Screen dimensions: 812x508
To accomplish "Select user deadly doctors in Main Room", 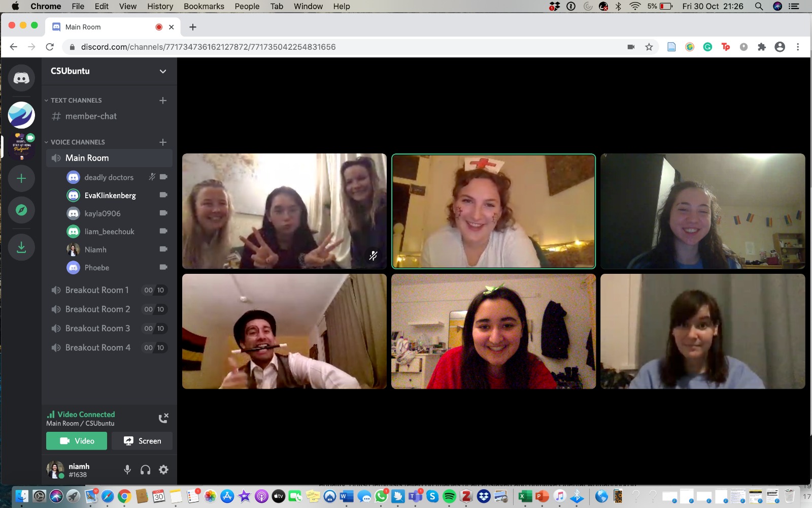I will click(109, 177).
